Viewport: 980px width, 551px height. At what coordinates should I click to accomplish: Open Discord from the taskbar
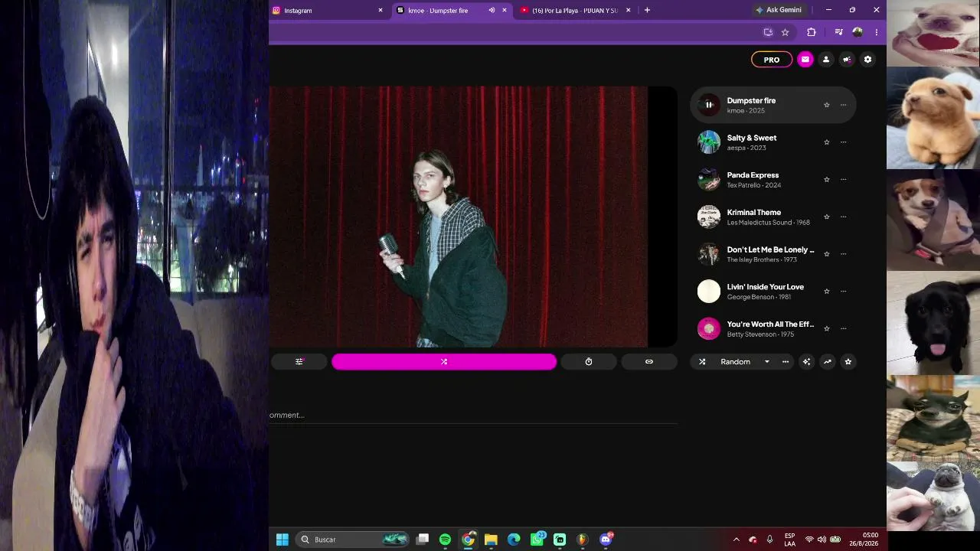coord(606,540)
